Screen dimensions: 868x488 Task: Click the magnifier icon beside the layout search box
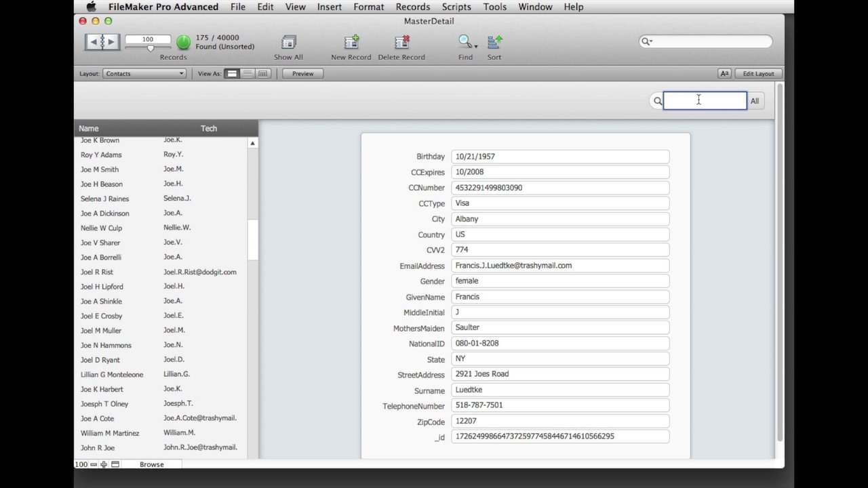[657, 101]
